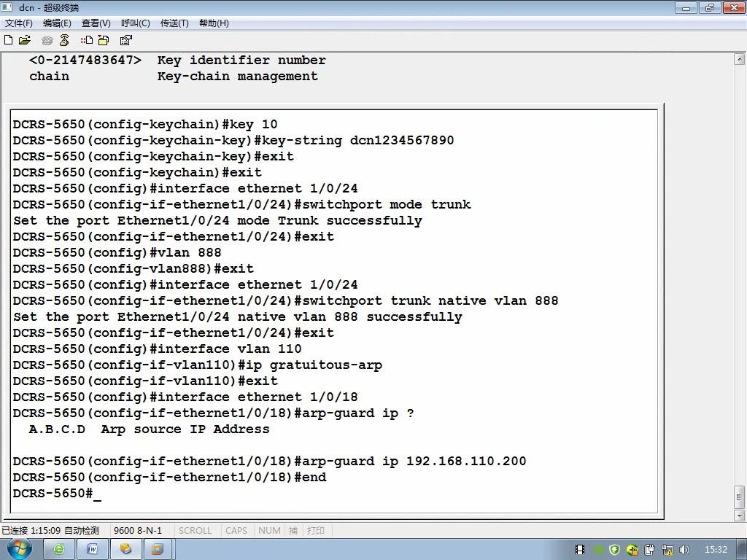Click the 捕 capture status indicator
The height and width of the screenshot is (560, 747).
point(293,530)
